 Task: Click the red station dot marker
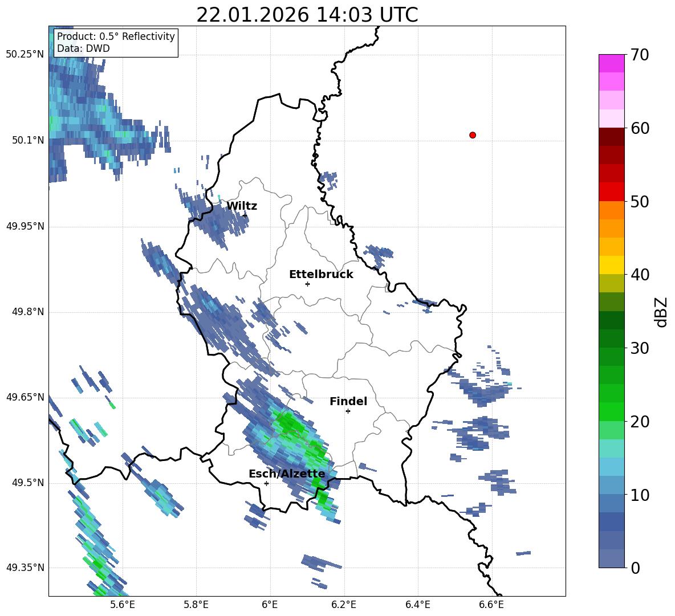(473, 135)
